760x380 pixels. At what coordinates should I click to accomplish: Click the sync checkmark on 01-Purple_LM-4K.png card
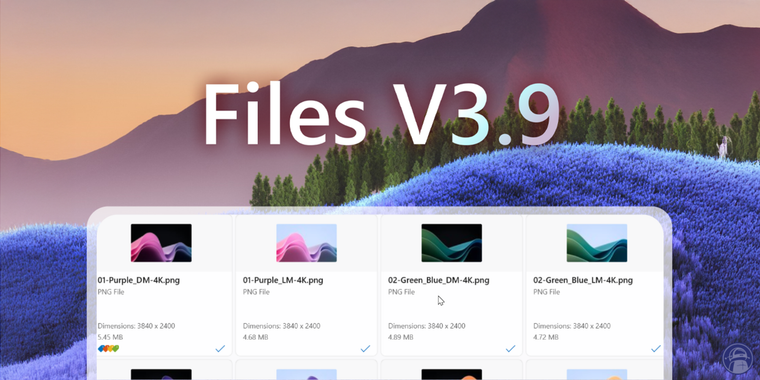point(365,348)
